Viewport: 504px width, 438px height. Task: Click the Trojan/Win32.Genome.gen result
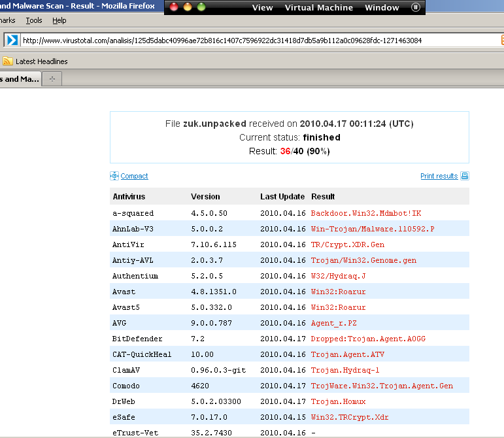(x=363, y=260)
